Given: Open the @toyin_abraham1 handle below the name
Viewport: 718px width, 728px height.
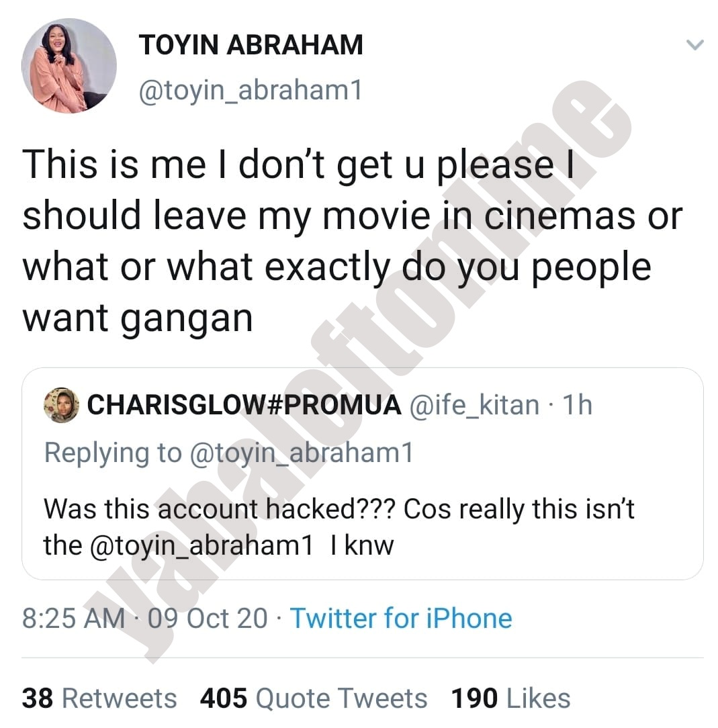Looking at the screenshot, I should (x=250, y=90).
